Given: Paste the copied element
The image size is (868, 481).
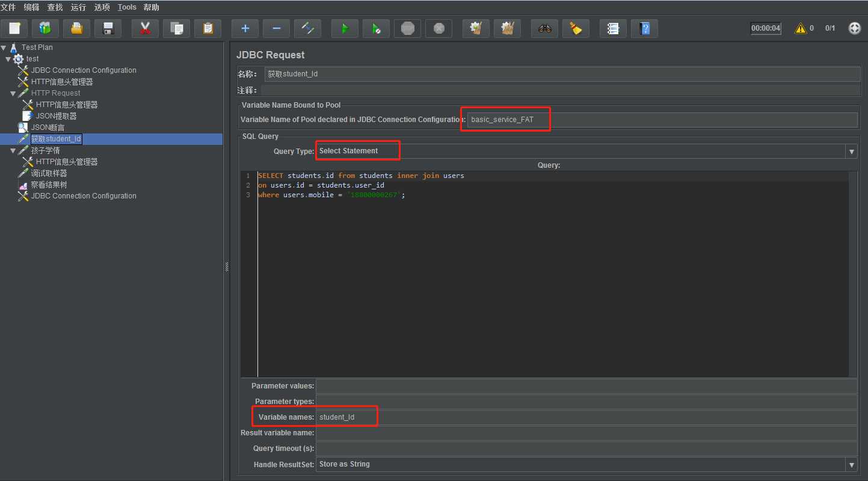Looking at the screenshot, I should click(208, 28).
